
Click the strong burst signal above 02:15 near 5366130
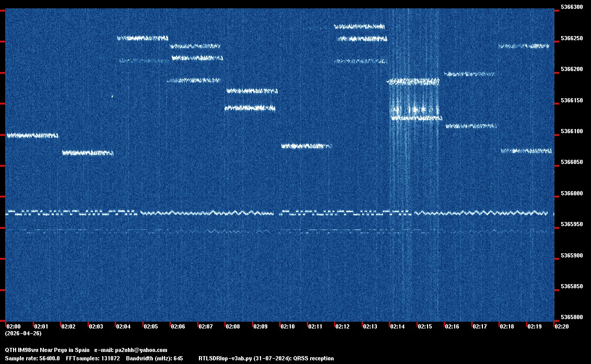tap(415, 110)
